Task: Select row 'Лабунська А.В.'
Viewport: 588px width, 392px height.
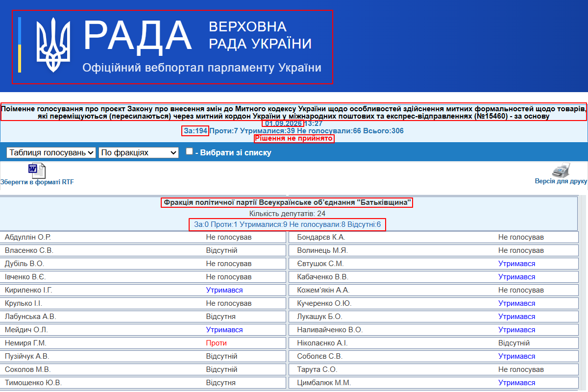Action: pyautogui.click(x=143, y=317)
